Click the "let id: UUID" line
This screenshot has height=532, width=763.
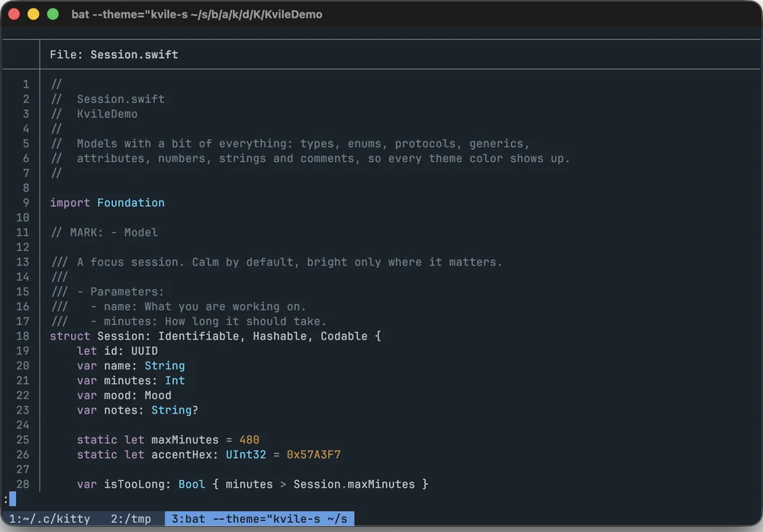(x=118, y=351)
